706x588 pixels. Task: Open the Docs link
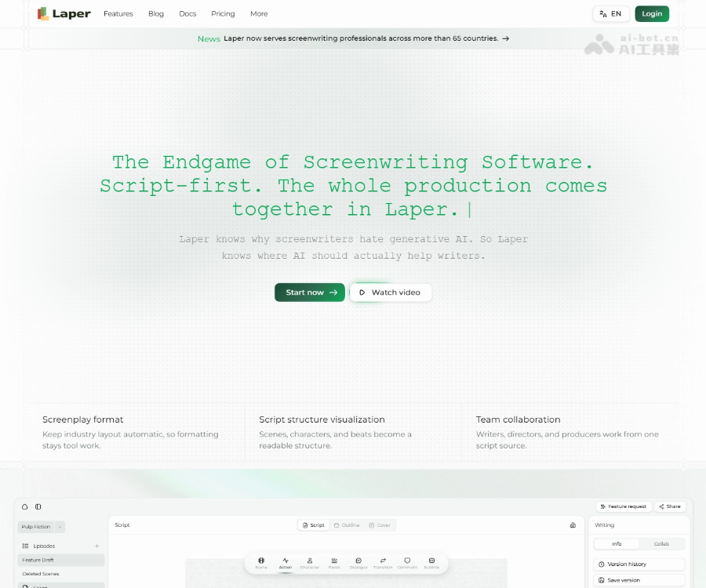tap(187, 14)
